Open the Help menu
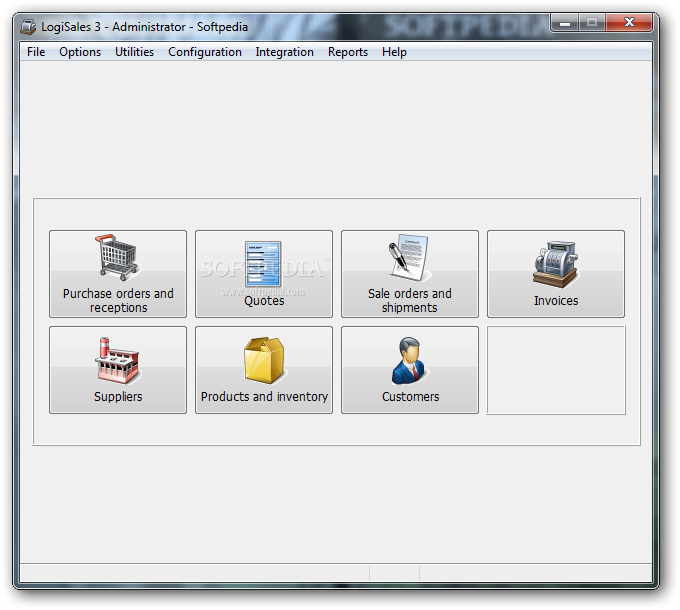This screenshot has width=680, height=610. point(394,52)
